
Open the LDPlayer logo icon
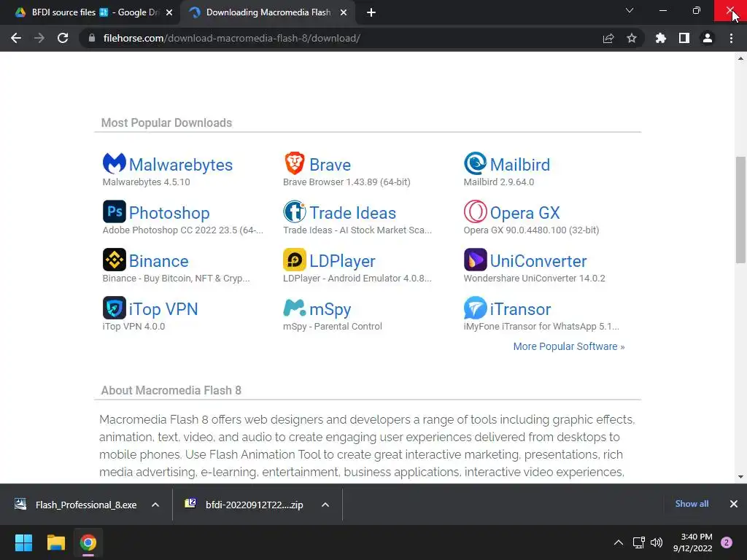tap(295, 260)
